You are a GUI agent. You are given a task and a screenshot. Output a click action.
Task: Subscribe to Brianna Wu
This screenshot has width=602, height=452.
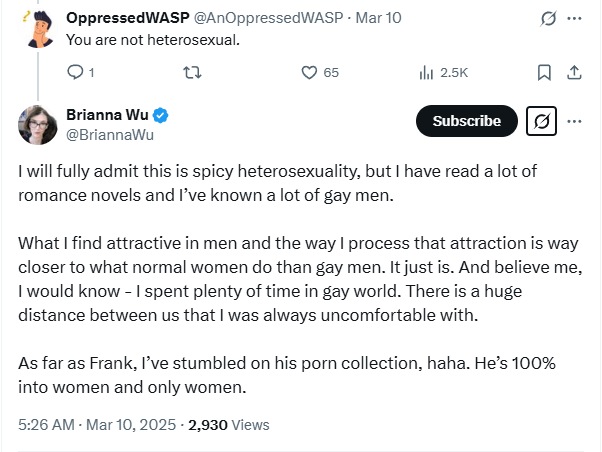466,121
